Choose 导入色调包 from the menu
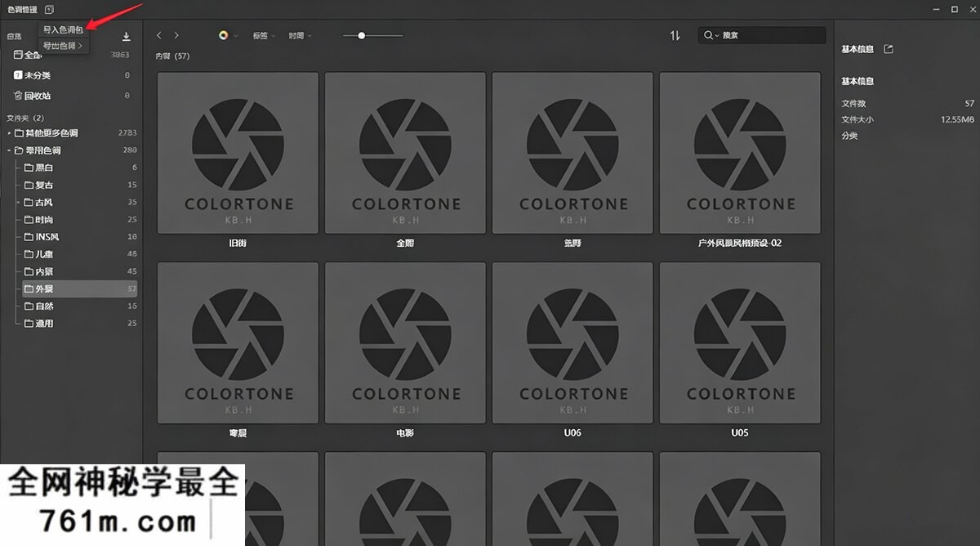This screenshot has width=980, height=546. pos(63,29)
